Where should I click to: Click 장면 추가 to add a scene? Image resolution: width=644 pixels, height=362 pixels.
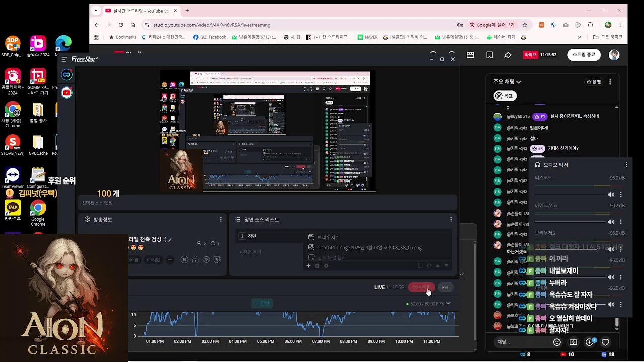click(x=250, y=252)
